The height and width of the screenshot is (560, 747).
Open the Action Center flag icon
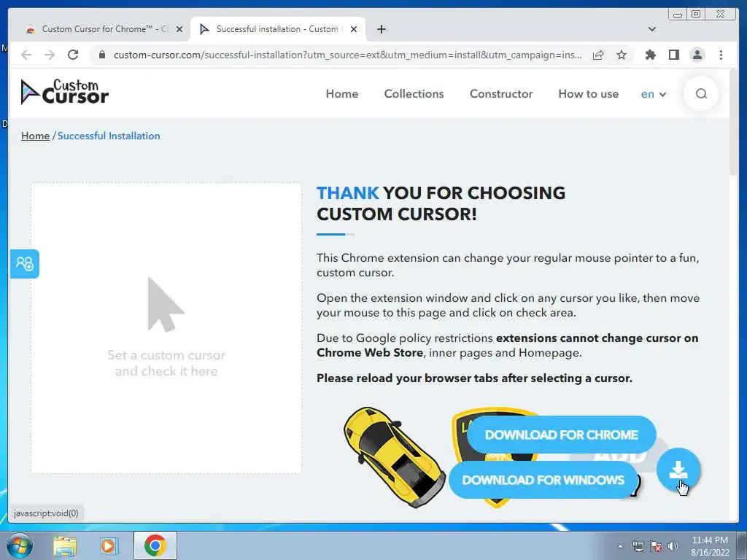pos(656,547)
